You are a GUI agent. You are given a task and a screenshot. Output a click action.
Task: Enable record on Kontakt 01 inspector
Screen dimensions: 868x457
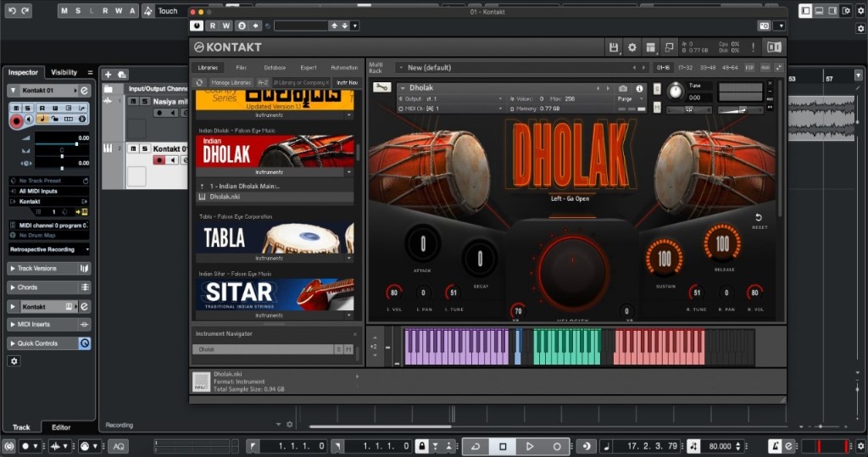point(16,121)
